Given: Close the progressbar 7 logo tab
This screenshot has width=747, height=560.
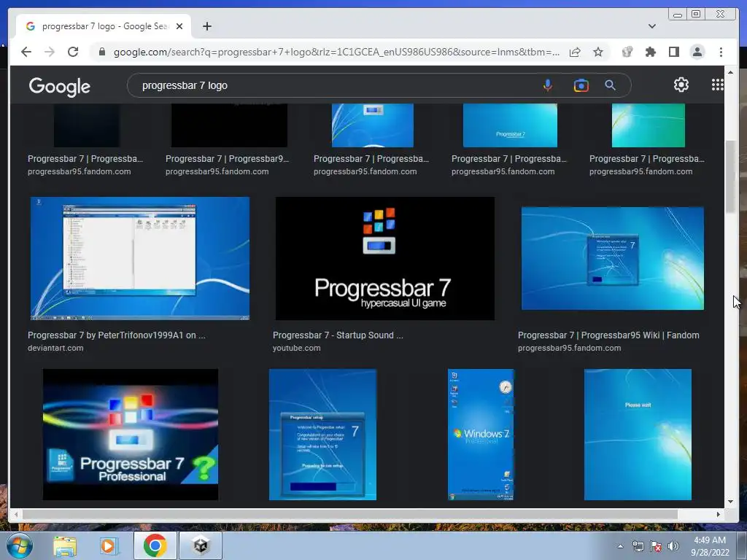Looking at the screenshot, I should pos(179,26).
